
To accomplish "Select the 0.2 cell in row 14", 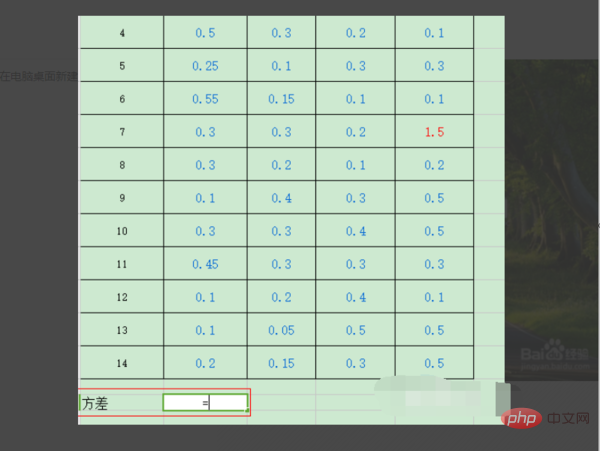I will pos(205,363).
